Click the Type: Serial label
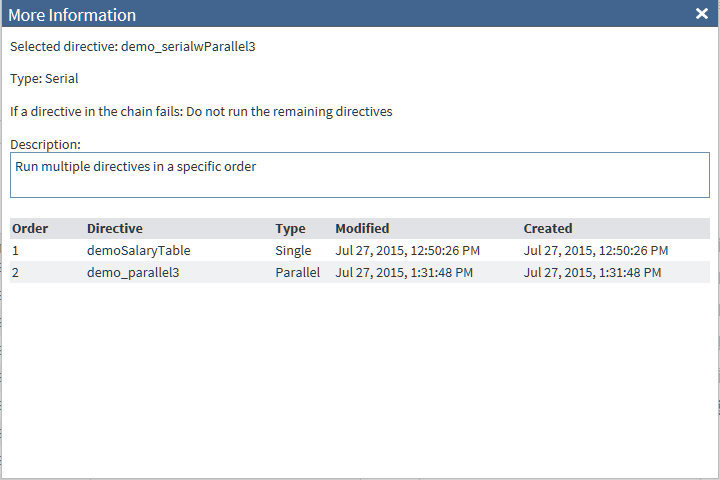This screenshot has width=720, height=480. tap(44, 79)
